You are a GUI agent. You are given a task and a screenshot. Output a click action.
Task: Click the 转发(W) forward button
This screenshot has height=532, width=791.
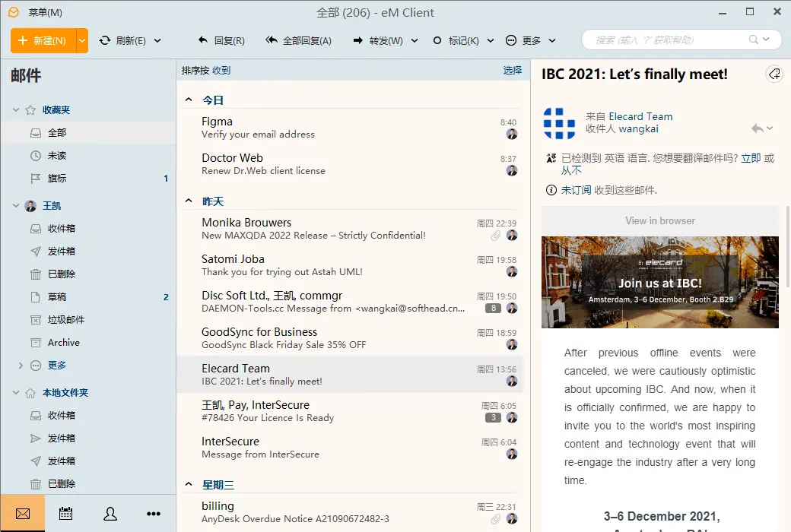pyautogui.click(x=378, y=41)
